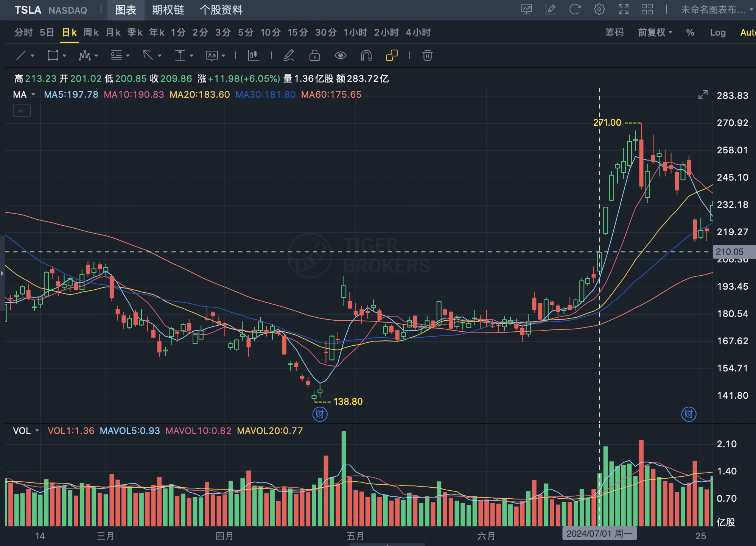
Task: Select the rectangle shape tool
Action: pyautogui.click(x=53, y=56)
